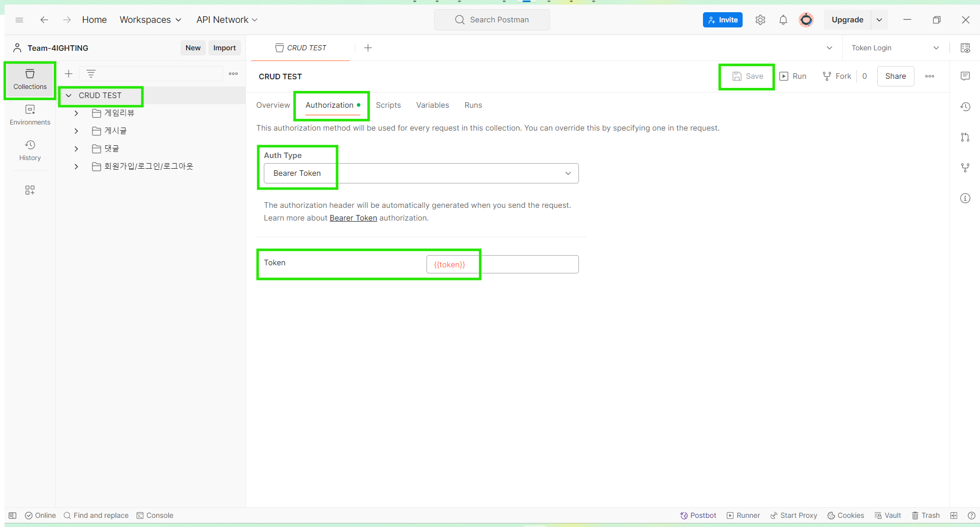Go forward with the right arrow
The height and width of the screenshot is (527, 980).
tap(67, 20)
